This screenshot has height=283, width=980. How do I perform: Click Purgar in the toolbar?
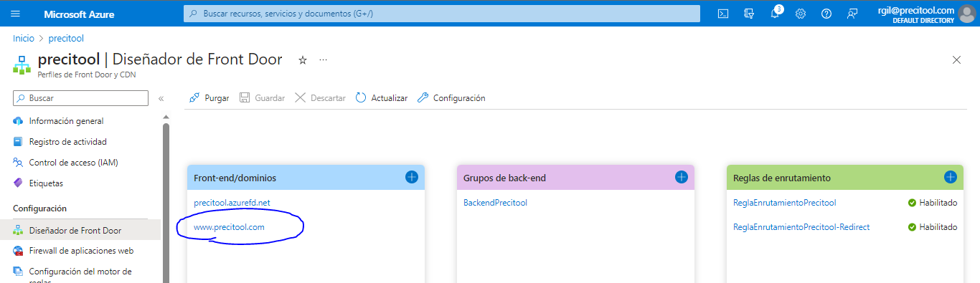tap(209, 98)
